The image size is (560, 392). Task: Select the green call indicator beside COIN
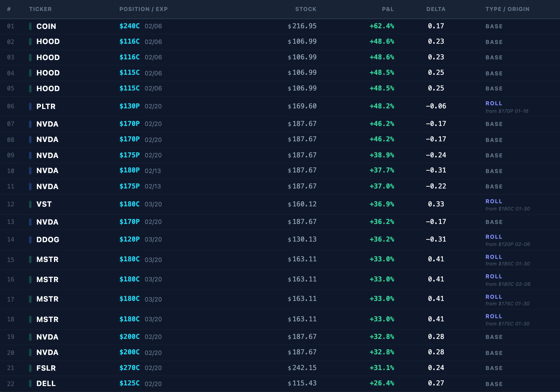click(30, 26)
